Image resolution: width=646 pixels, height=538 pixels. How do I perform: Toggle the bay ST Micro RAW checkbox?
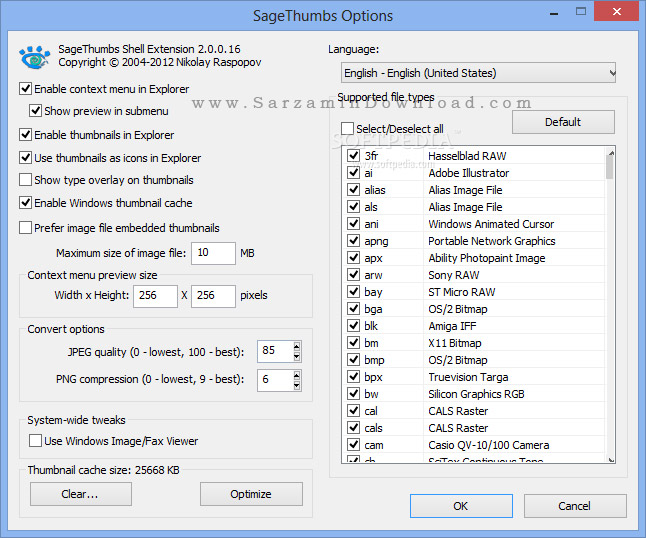[353, 292]
